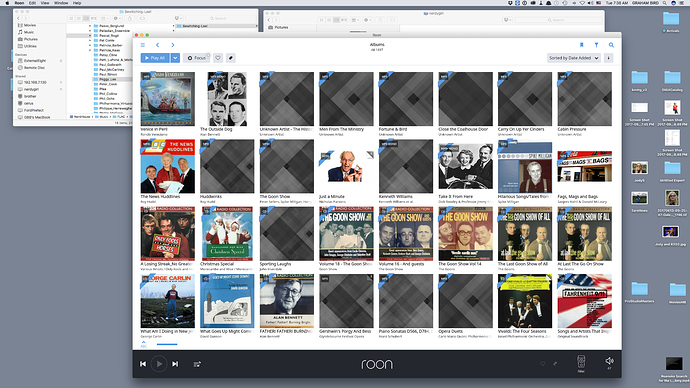The width and height of the screenshot is (690, 388).
Task: Open the search magnifier in Roon
Action: tap(611, 45)
